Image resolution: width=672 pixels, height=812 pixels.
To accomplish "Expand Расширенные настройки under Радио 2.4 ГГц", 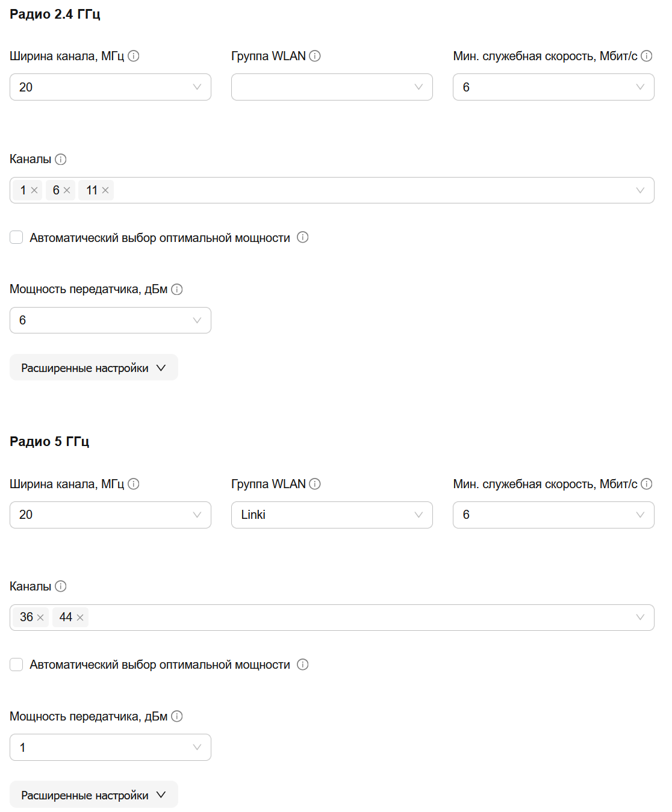I will point(94,368).
